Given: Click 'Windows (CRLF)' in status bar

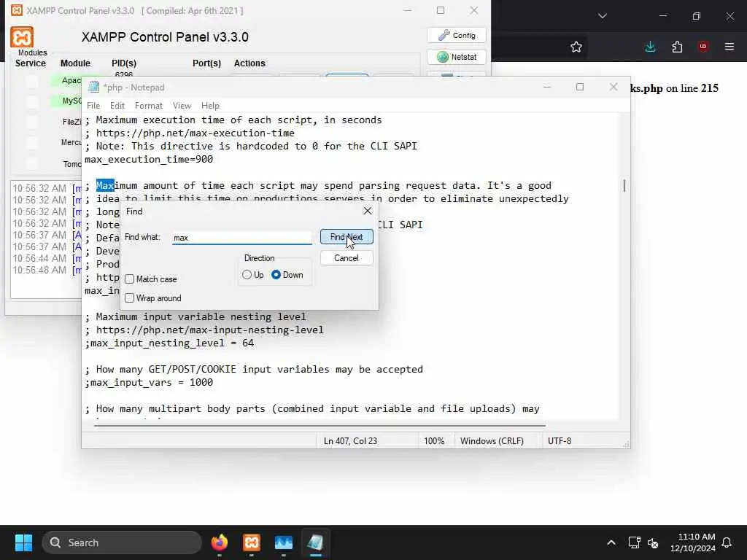Looking at the screenshot, I should [x=492, y=441].
